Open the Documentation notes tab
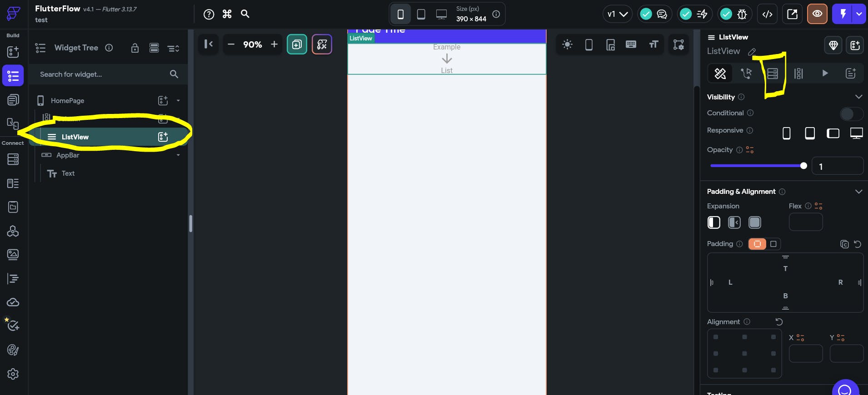 point(851,73)
